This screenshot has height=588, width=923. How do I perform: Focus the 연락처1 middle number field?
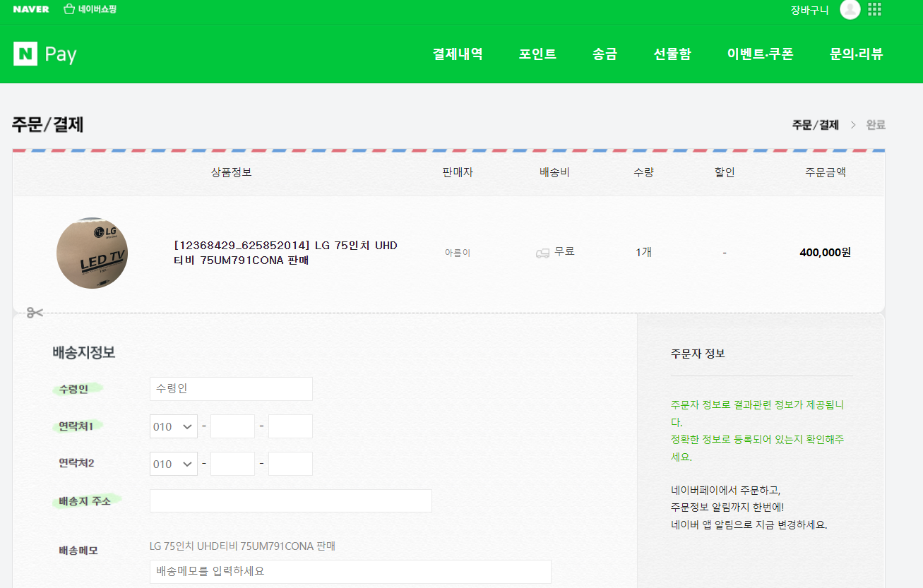coord(232,426)
